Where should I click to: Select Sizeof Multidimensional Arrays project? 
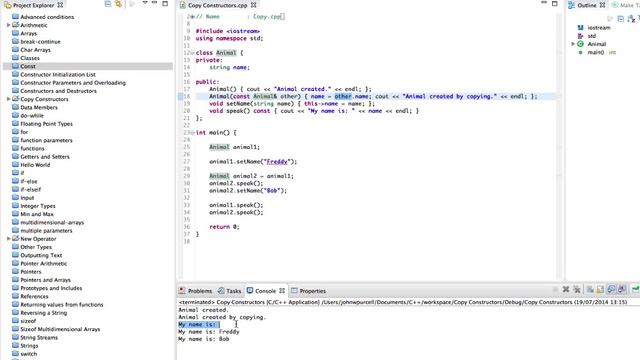60,329
